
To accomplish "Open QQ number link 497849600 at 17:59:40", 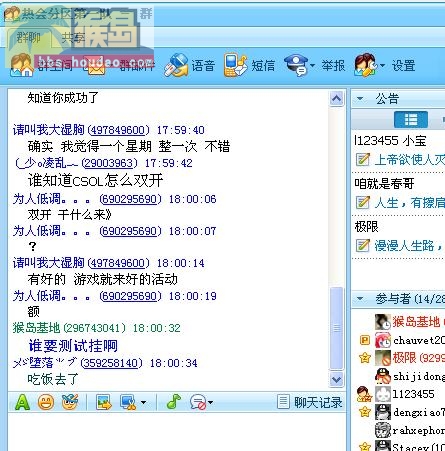I will 118,130.
